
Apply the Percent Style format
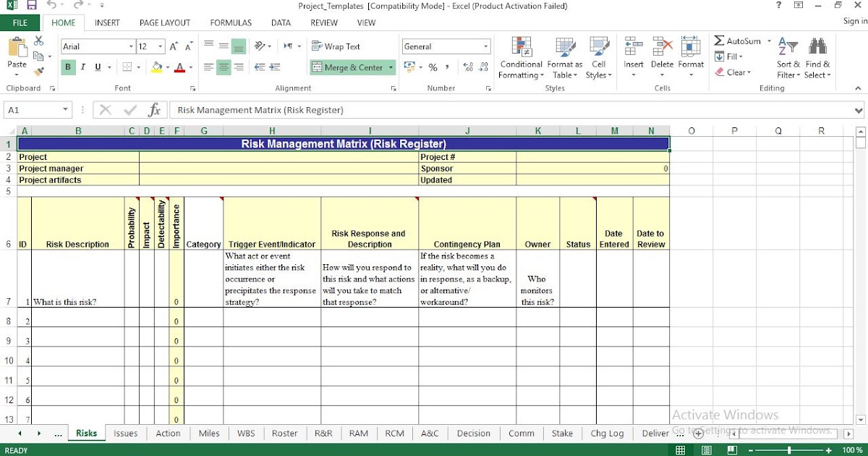coord(432,67)
